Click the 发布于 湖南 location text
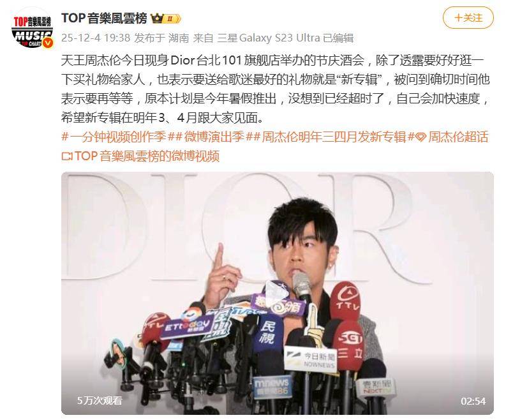Viewport: 506px width, 420px height. (x=161, y=38)
